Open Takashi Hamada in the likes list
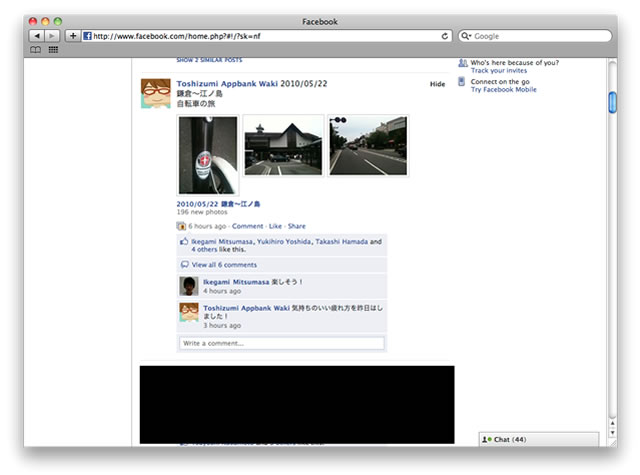 [342, 242]
